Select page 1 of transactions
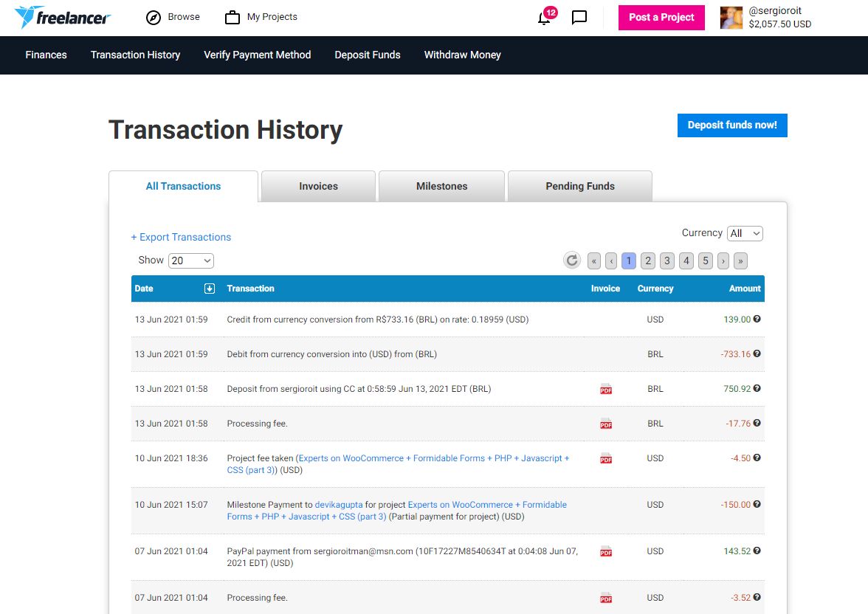Viewport: 868px width, 614px height. click(629, 261)
